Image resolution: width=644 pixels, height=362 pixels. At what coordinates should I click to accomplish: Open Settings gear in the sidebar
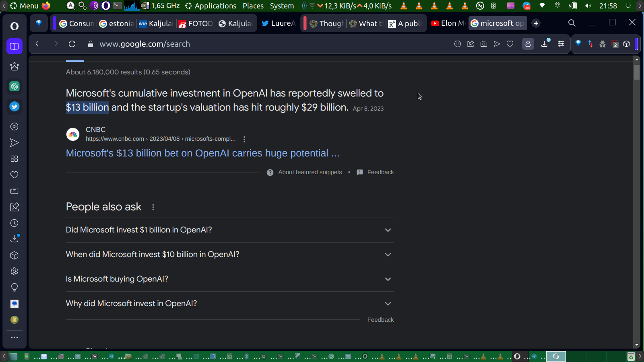click(14, 271)
